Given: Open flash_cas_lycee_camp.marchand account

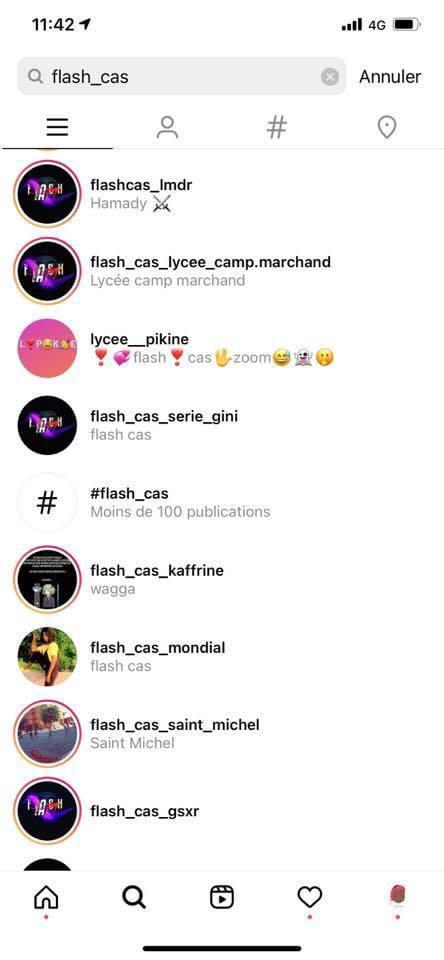Looking at the screenshot, I should tap(222, 271).
